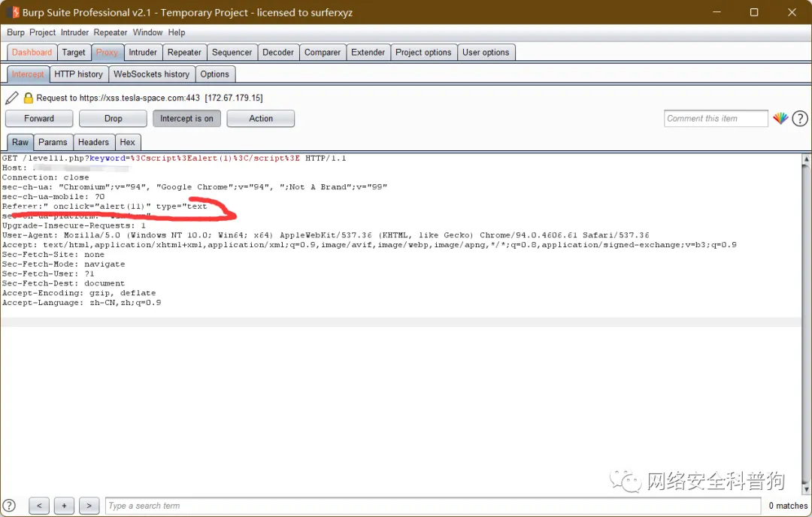Switch to the Target tab
Image resolution: width=812 pixels, height=517 pixels.
coord(74,53)
